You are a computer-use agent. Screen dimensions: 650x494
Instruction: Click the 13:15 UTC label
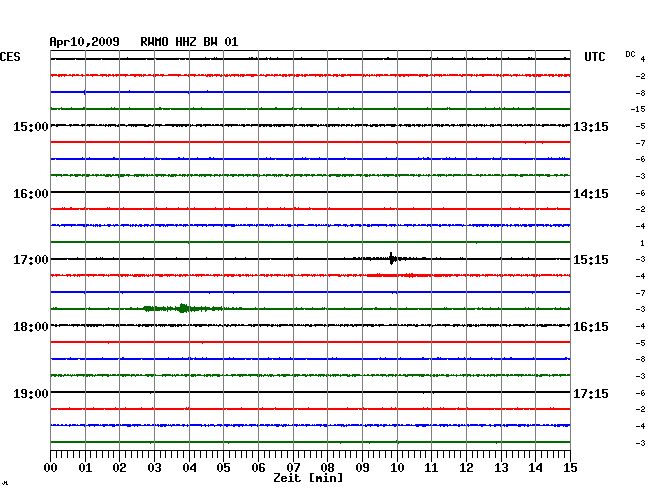(x=591, y=126)
